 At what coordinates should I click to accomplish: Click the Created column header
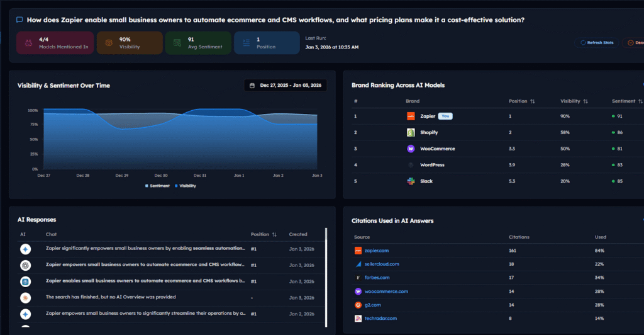297,234
